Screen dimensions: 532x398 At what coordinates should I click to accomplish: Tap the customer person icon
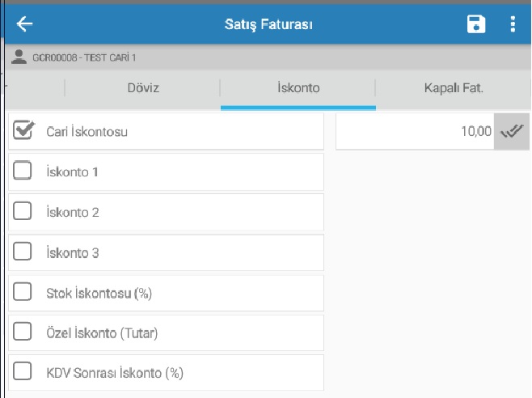(x=19, y=57)
